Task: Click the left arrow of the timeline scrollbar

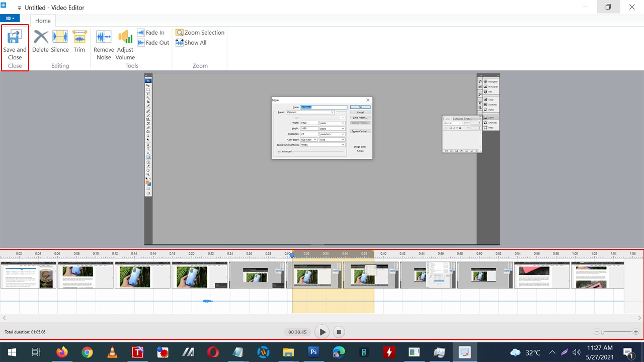Action: [4, 318]
